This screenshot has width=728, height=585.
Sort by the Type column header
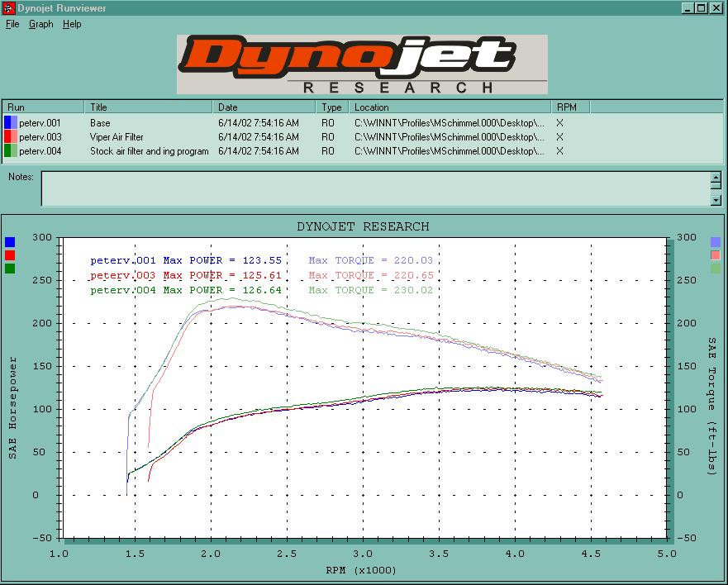click(x=332, y=107)
